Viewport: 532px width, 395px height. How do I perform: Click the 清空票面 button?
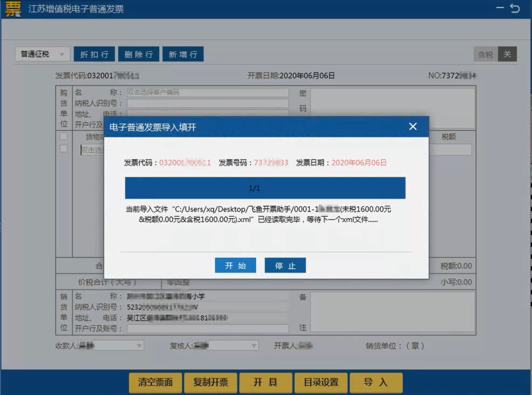155,383
